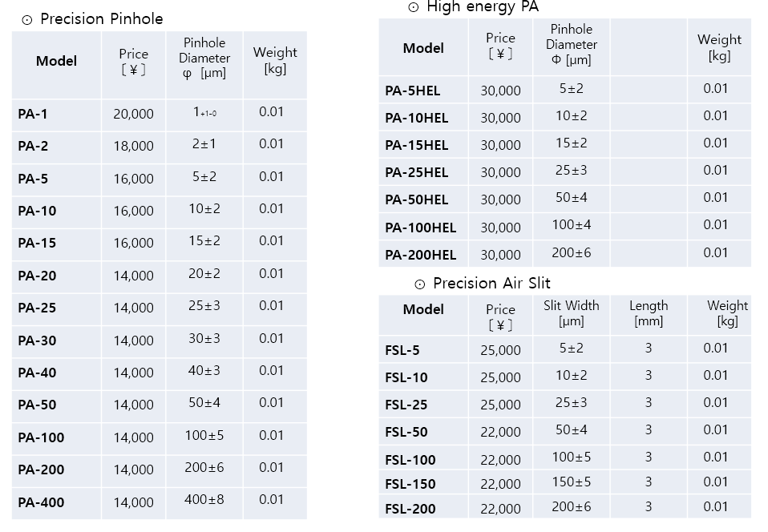
Task: Click the bullet icon beside High energy PA
Action: [414, 7]
